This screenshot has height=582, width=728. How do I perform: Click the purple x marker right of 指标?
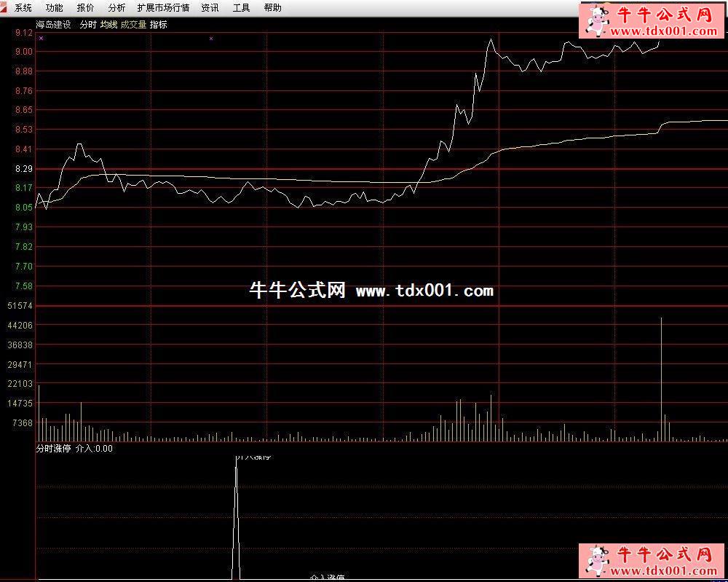[x=211, y=39]
